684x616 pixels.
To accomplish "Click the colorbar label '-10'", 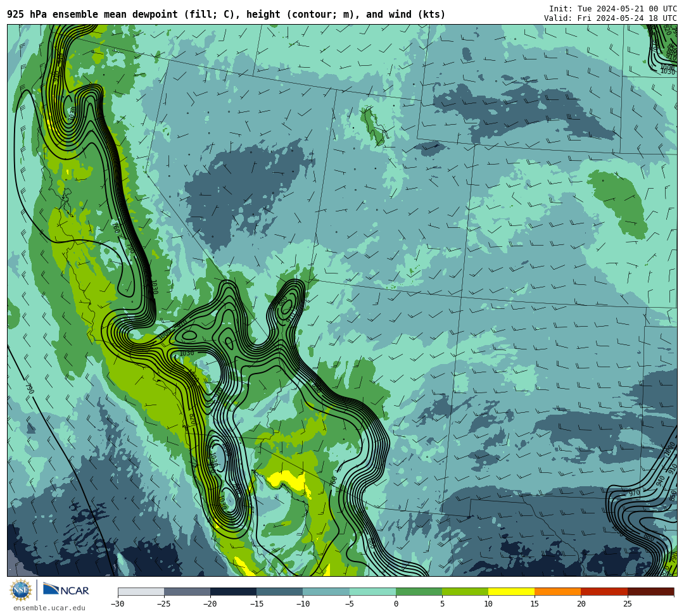I will [x=303, y=604].
